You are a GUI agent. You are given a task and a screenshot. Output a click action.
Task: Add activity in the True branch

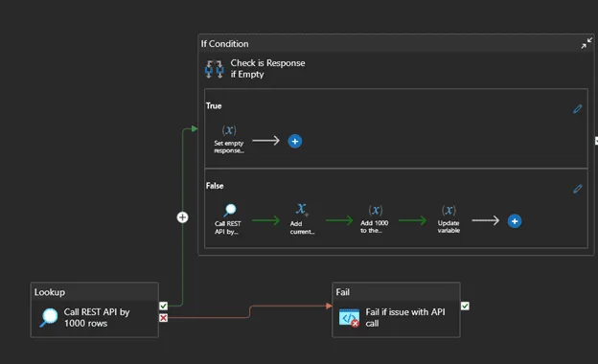[295, 142]
